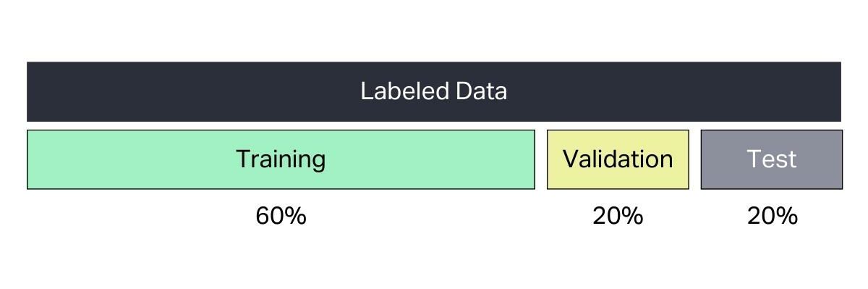The image size is (868, 289).
Task: Click the 60% label under Training
Action: point(281,216)
